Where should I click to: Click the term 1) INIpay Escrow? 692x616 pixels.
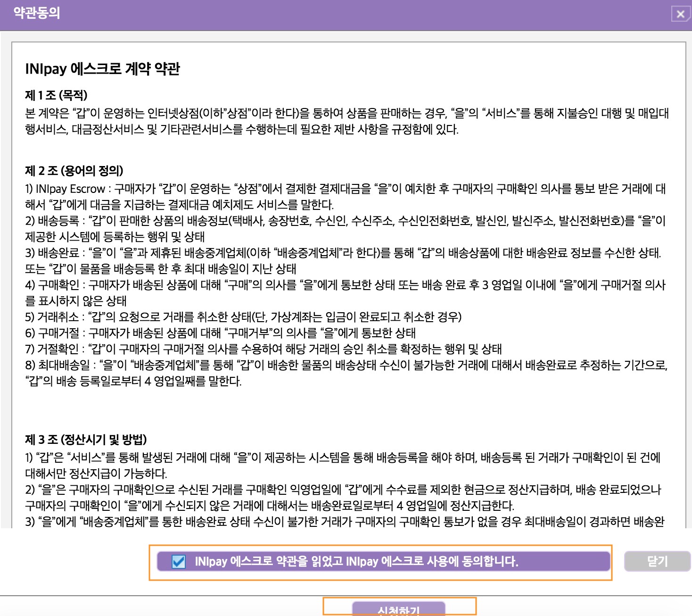65,189
